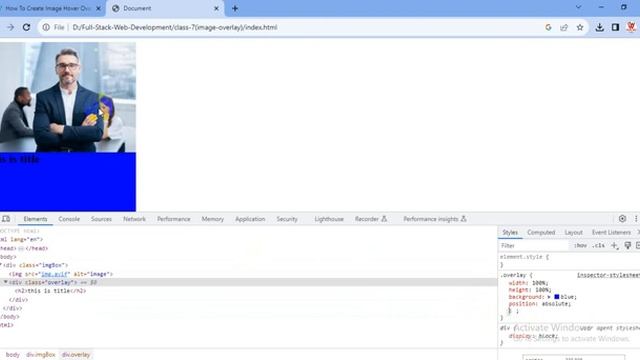Click body in the breadcrumb bar
Viewport: 640px width, 360px height.
(13, 355)
